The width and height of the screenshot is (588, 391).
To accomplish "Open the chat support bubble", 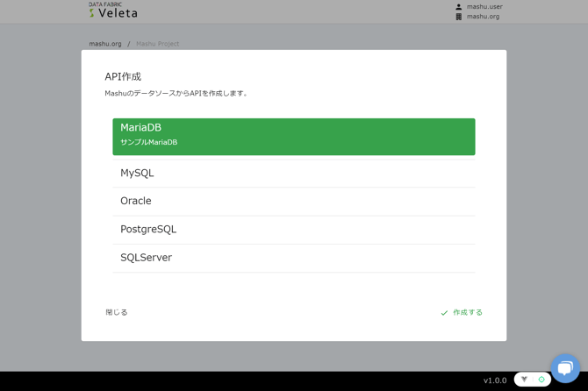I will click(x=565, y=367).
